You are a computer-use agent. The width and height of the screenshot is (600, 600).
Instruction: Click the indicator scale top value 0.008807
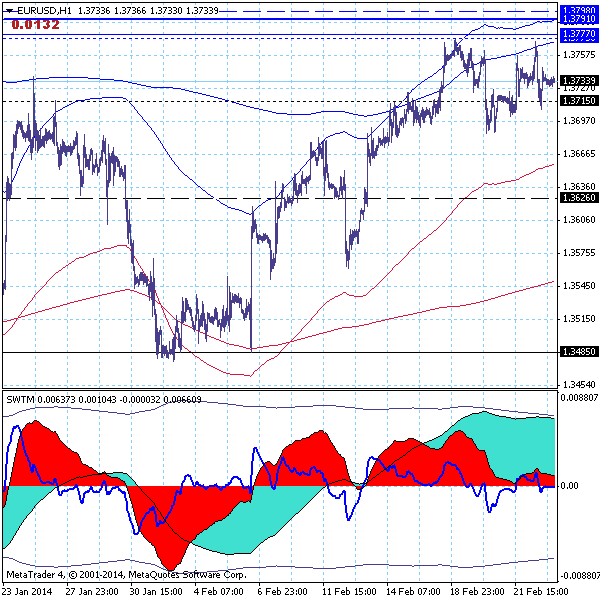click(579, 398)
